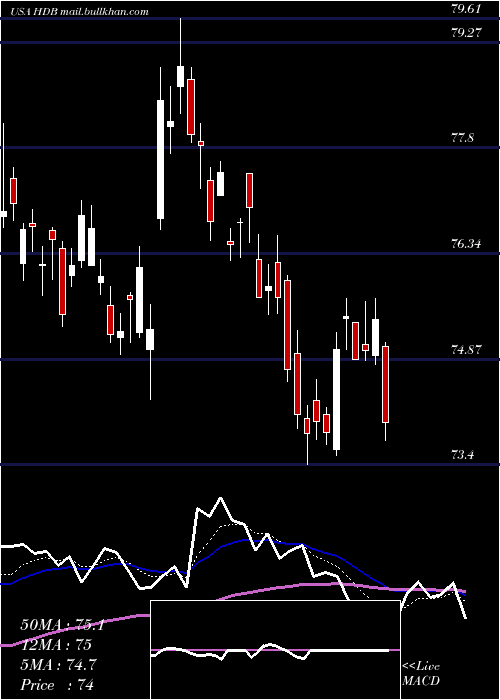Click the tallest white candle near chart middle
Screen dimensions: 500x700
(x=160, y=159)
